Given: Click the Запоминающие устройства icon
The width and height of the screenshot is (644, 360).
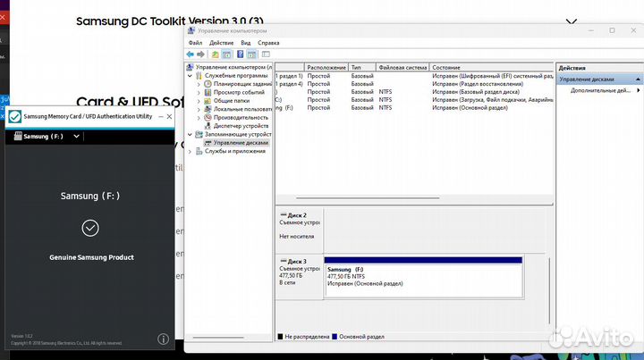Looking at the screenshot, I should point(199,134).
